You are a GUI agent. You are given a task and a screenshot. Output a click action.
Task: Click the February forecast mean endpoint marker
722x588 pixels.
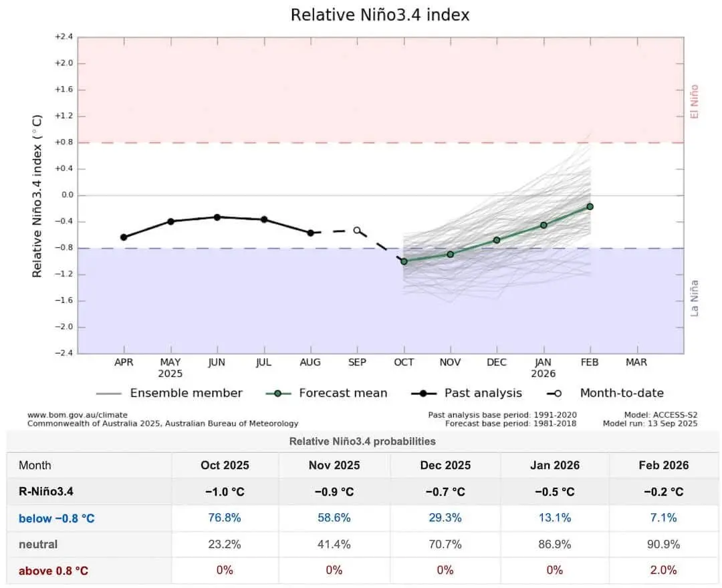tap(590, 206)
